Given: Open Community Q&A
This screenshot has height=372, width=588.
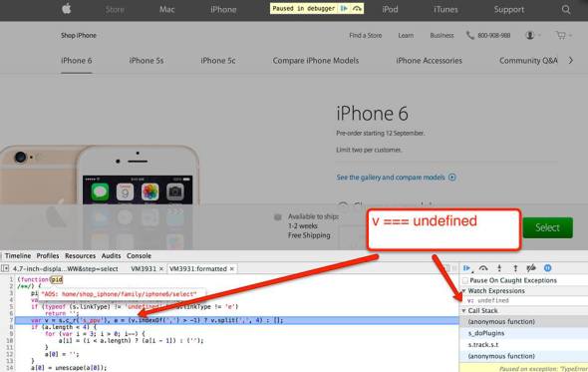Looking at the screenshot, I should 528,61.
